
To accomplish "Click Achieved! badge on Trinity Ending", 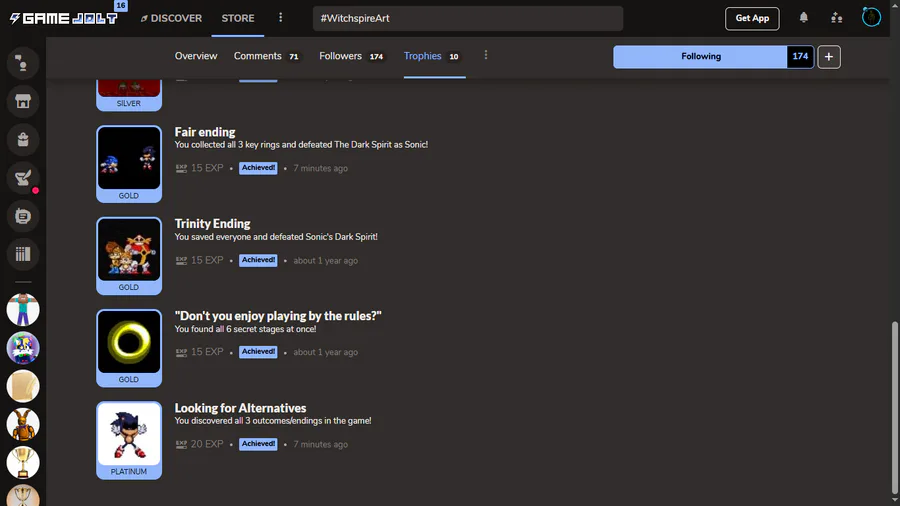I will tap(258, 260).
